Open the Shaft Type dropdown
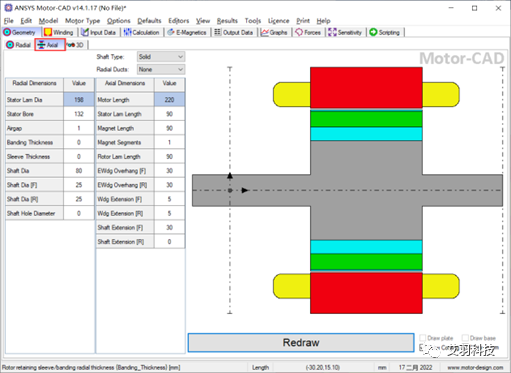Screen dimensions: 511x373 [161, 57]
